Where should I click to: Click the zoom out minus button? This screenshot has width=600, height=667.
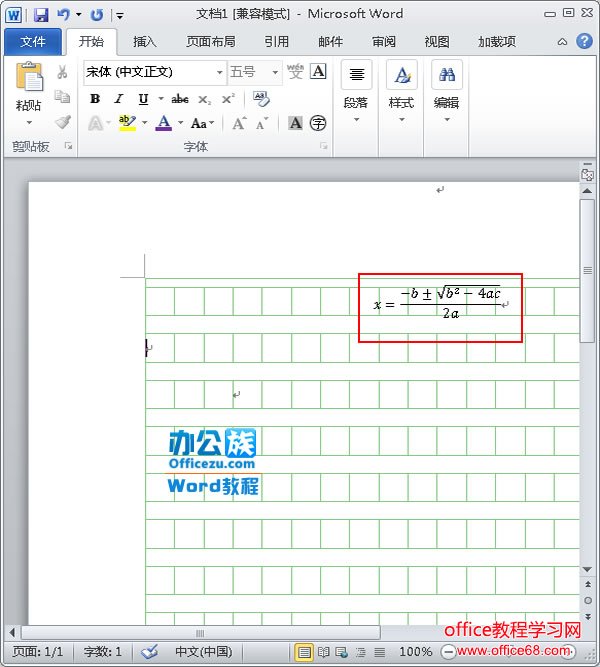coord(448,652)
